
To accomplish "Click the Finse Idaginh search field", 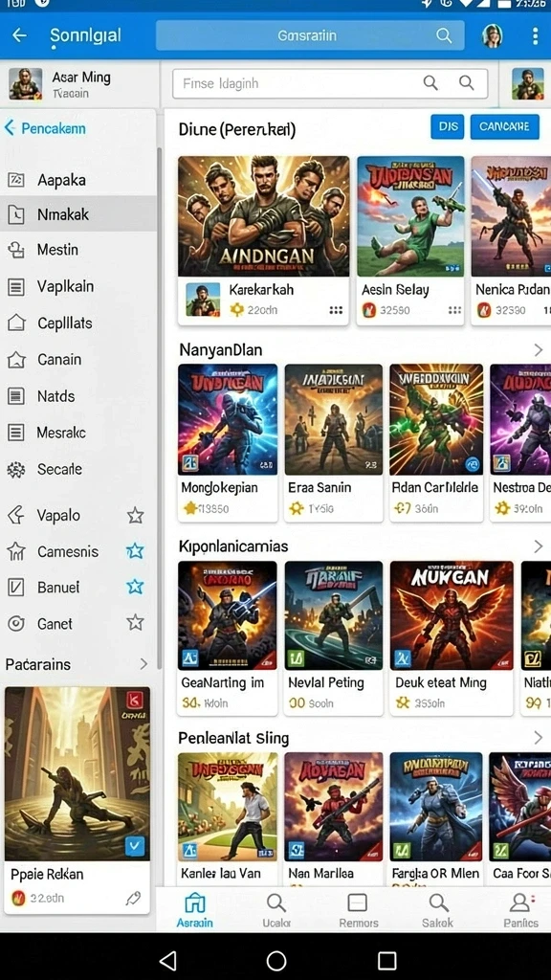I will coord(330,83).
